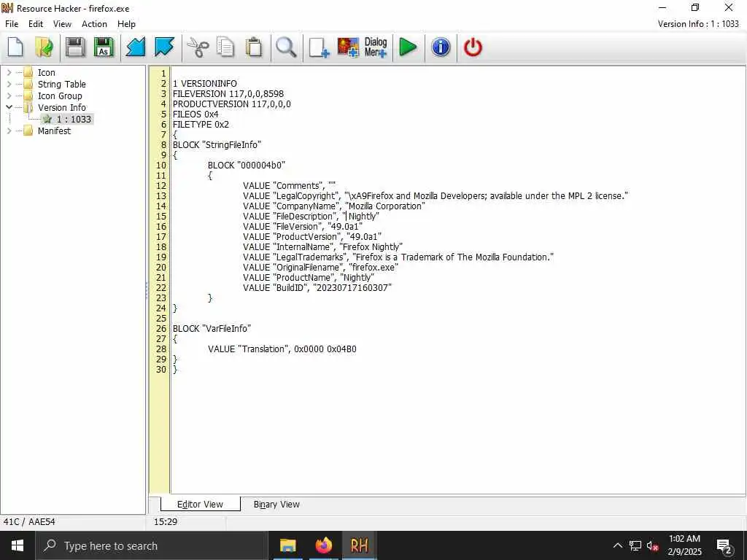Select the Version Info tree node
747x560 pixels.
point(62,108)
